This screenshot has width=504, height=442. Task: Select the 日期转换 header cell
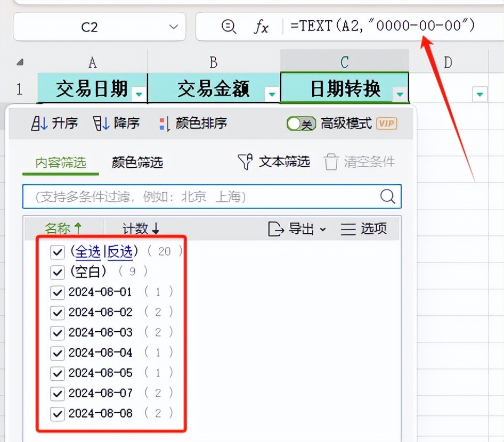[345, 88]
